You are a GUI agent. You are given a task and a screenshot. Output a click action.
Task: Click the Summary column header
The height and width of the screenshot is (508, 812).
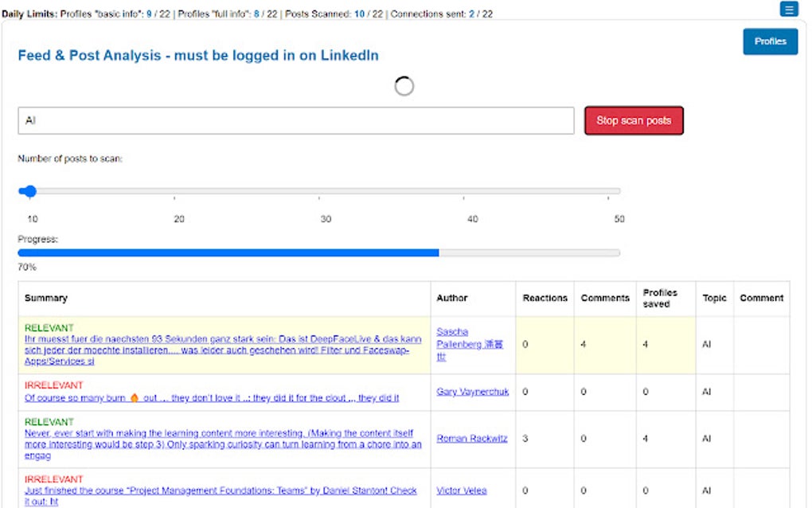tap(46, 298)
